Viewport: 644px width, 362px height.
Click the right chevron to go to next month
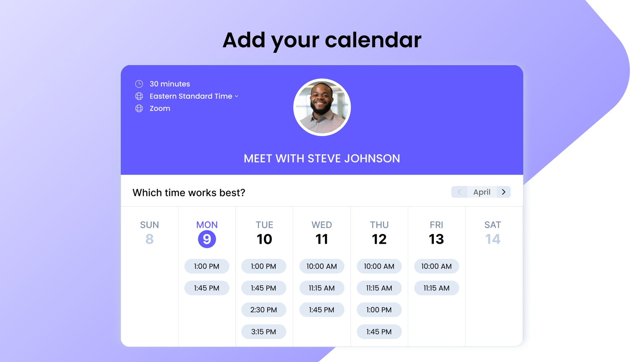pyautogui.click(x=503, y=192)
